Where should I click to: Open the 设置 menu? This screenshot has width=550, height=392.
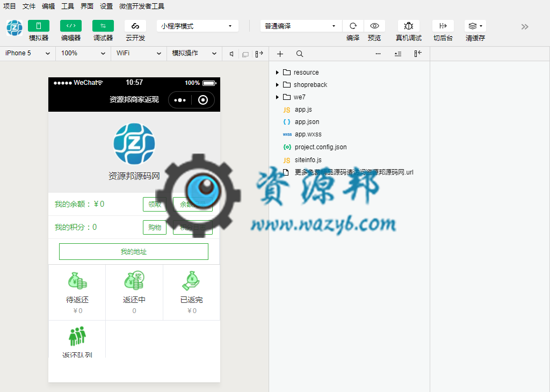click(106, 6)
